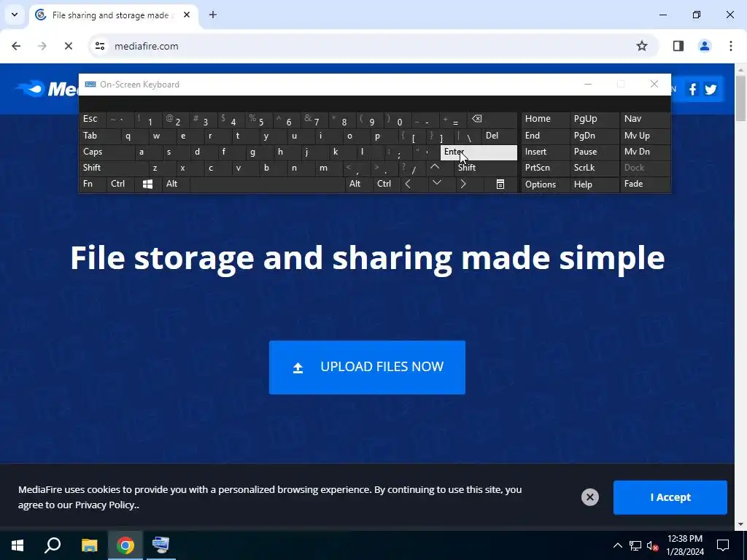Toggle the left Ctrl key
This screenshot has height=560, width=747.
pos(120,184)
